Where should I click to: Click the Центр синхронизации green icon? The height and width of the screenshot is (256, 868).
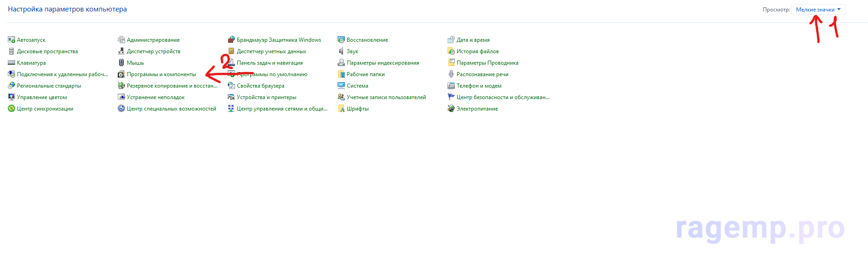11,109
